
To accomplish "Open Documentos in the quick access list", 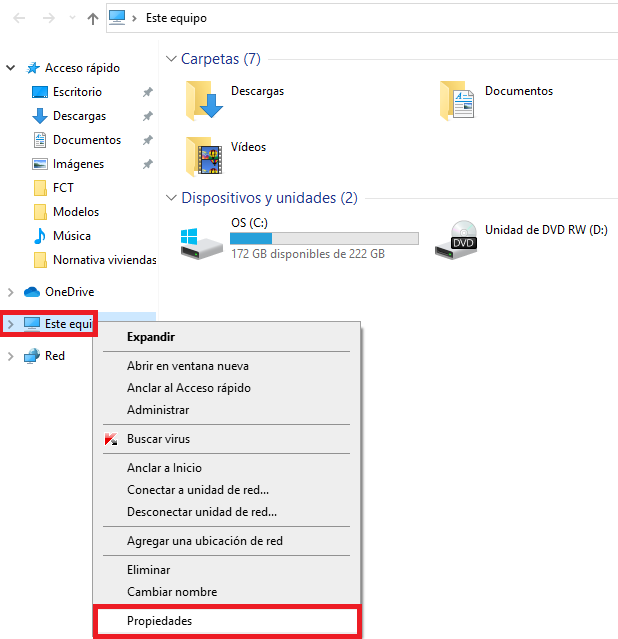I will click(x=87, y=140).
